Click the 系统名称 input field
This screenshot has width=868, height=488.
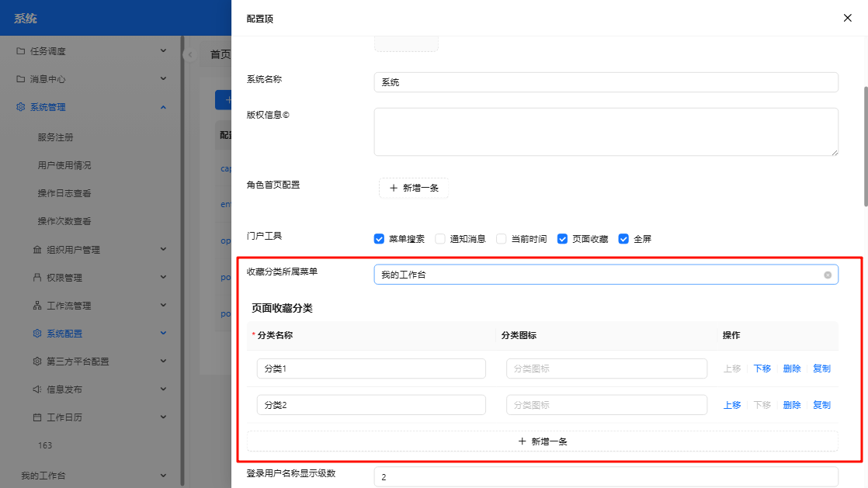coord(606,82)
